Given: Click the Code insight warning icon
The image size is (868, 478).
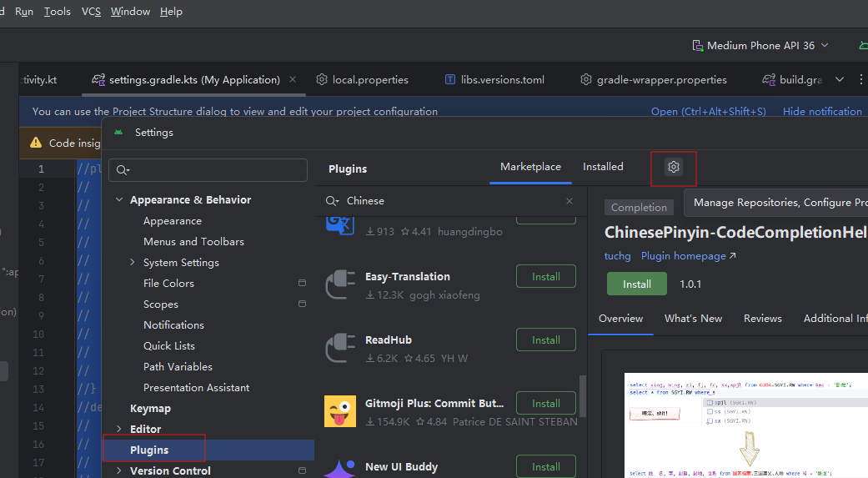Looking at the screenshot, I should [36, 143].
